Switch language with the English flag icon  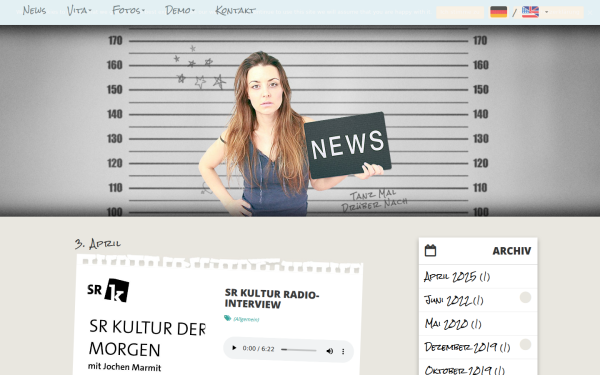[x=530, y=12]
